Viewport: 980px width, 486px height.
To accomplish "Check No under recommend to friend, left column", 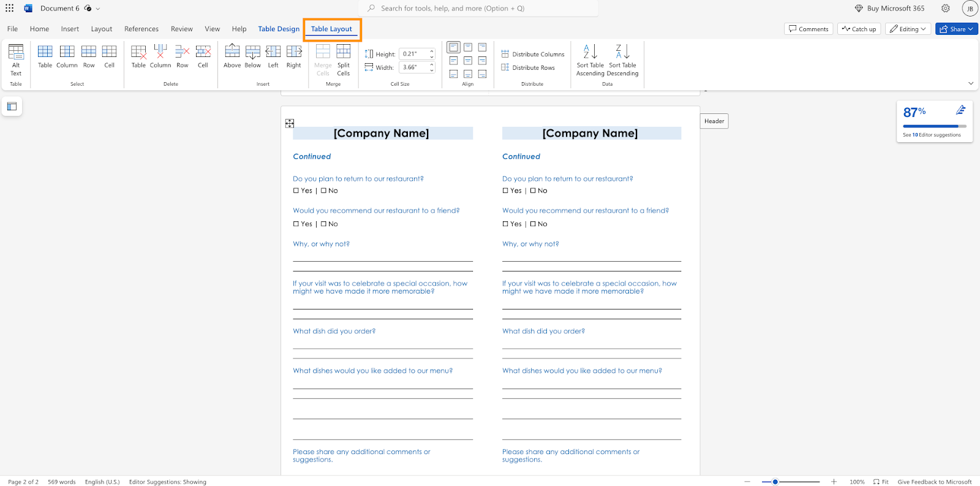I will [323, 224].
